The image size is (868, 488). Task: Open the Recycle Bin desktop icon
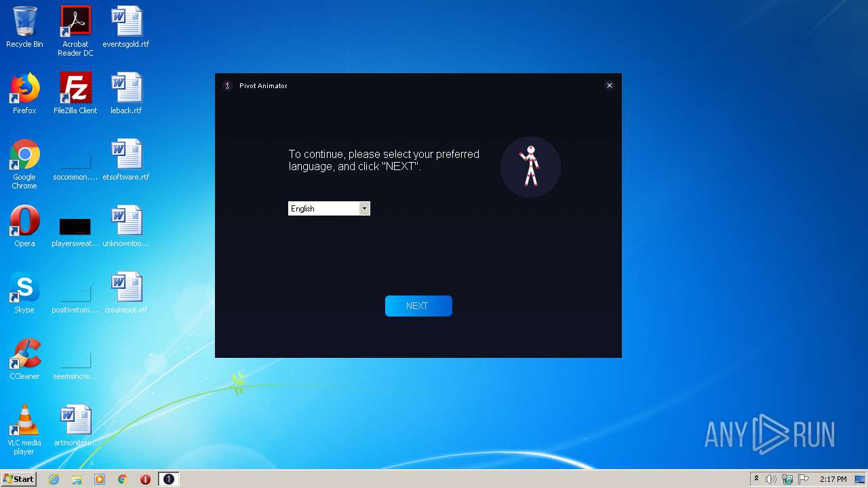24,28
